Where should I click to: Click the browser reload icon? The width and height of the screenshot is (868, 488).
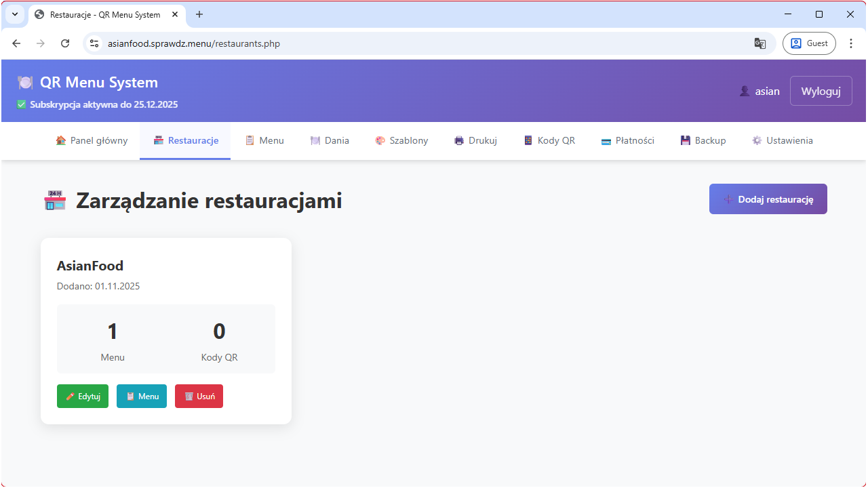65,43
